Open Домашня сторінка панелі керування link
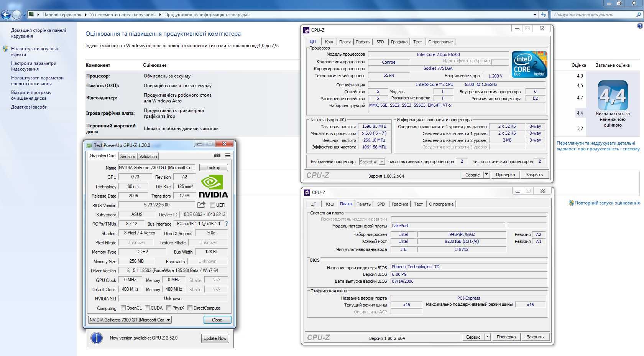 [x=38, y=33]
